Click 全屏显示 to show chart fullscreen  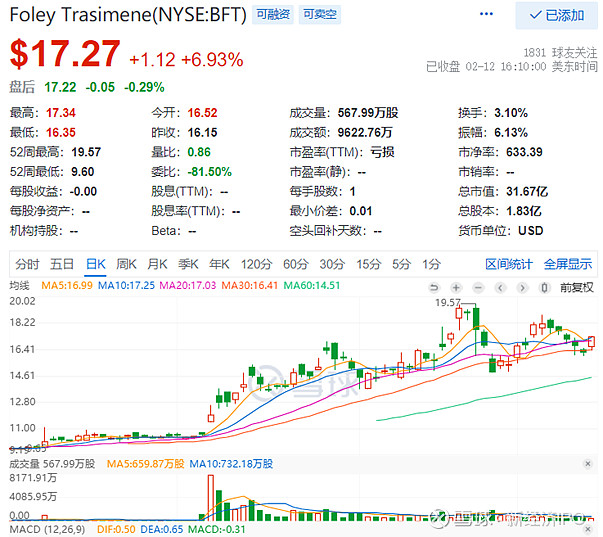point(568,264)
